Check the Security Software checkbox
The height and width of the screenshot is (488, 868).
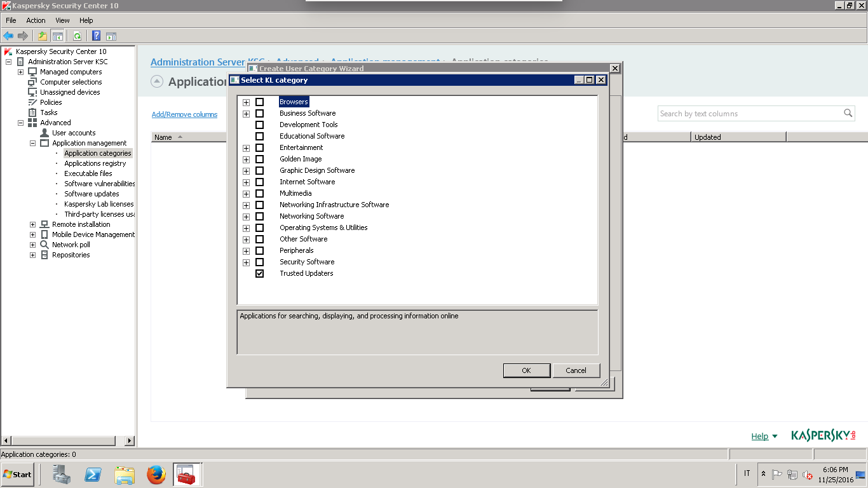tap(259, 262)
